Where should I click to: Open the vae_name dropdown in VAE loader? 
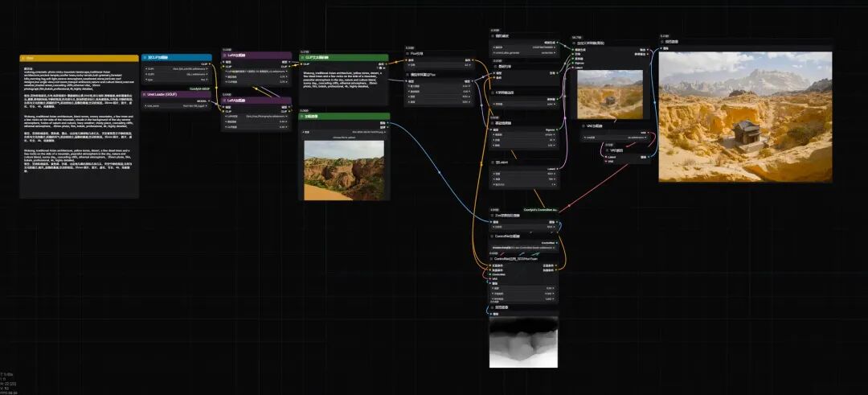[x=616, y=138]
